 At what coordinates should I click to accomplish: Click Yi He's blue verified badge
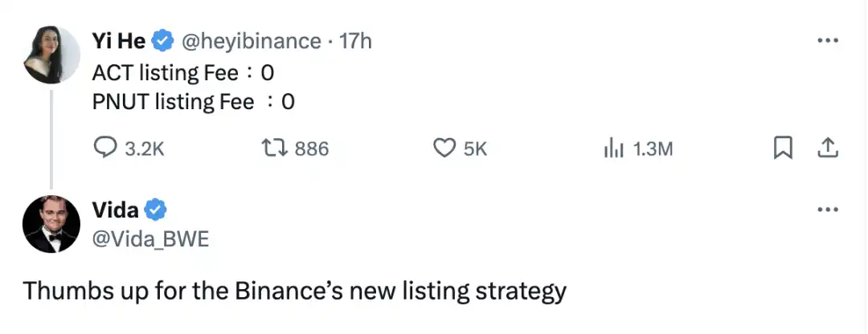pyautogui.click(x=165, y=41)
